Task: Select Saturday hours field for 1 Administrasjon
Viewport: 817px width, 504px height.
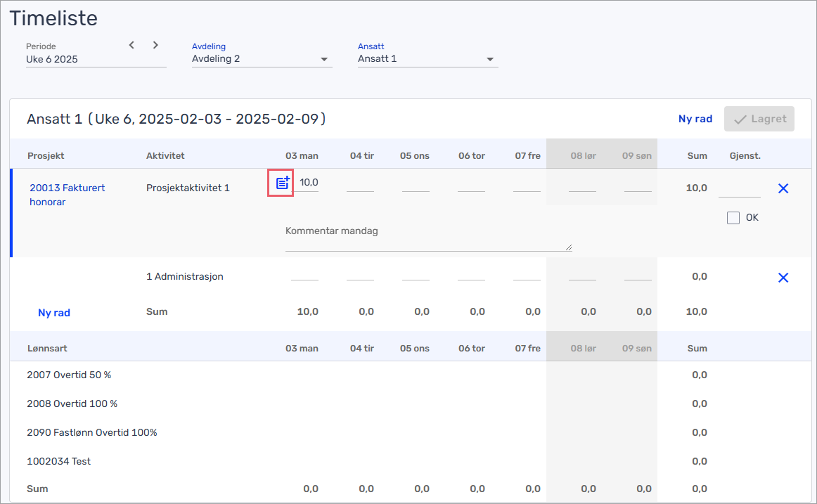Action: (582, 273)
